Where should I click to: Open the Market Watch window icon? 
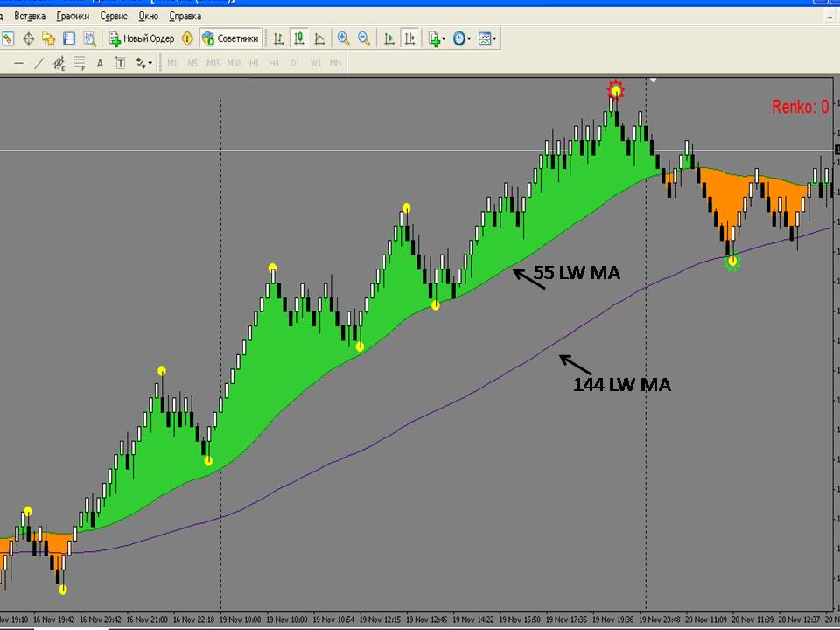coord(8,38)
